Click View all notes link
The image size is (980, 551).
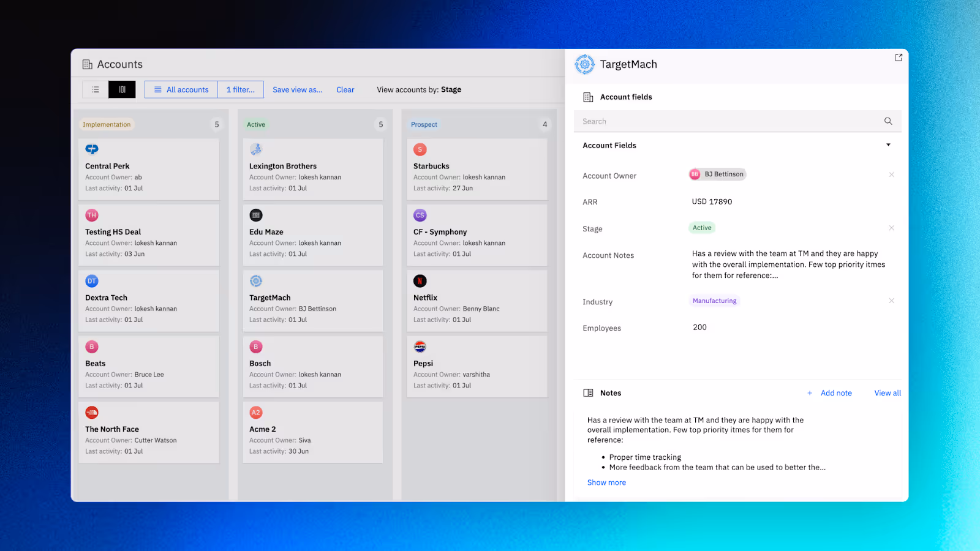point(888,393)
